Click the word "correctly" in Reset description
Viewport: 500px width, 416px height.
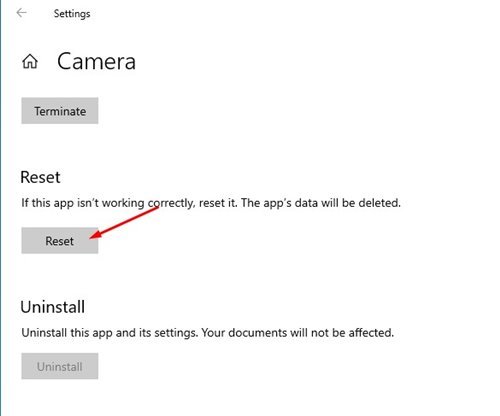tap(170, 203)
